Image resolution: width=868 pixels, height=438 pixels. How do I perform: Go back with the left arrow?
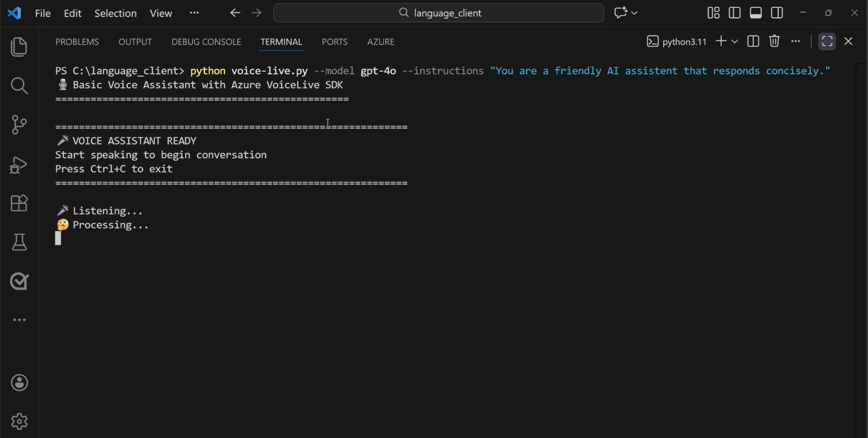(235, 13)
